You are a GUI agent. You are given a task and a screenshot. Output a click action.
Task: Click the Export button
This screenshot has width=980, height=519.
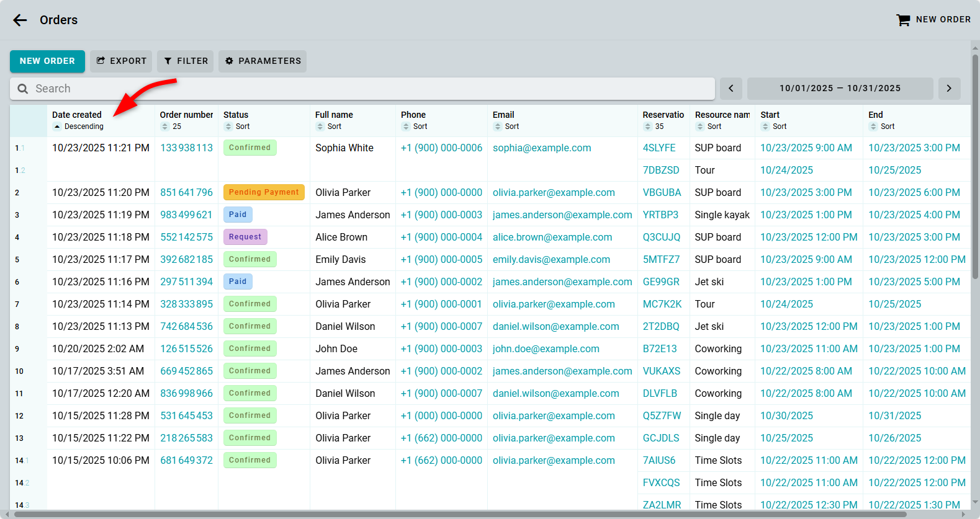(121, 61)
